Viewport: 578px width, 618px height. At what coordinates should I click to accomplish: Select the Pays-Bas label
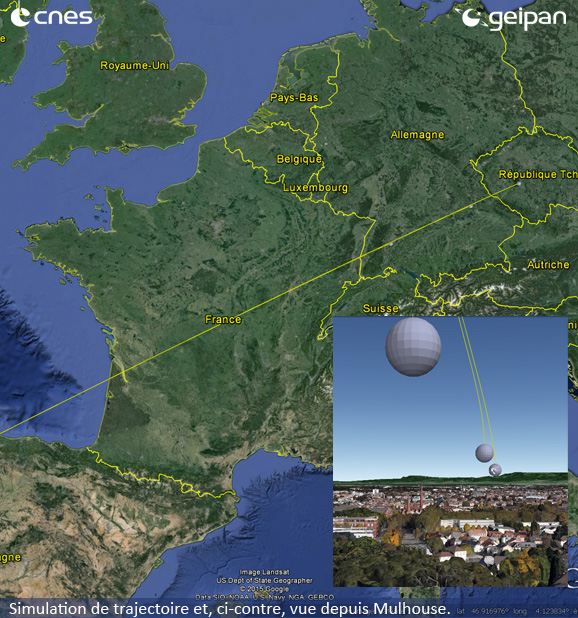click(x=294, y=97)
